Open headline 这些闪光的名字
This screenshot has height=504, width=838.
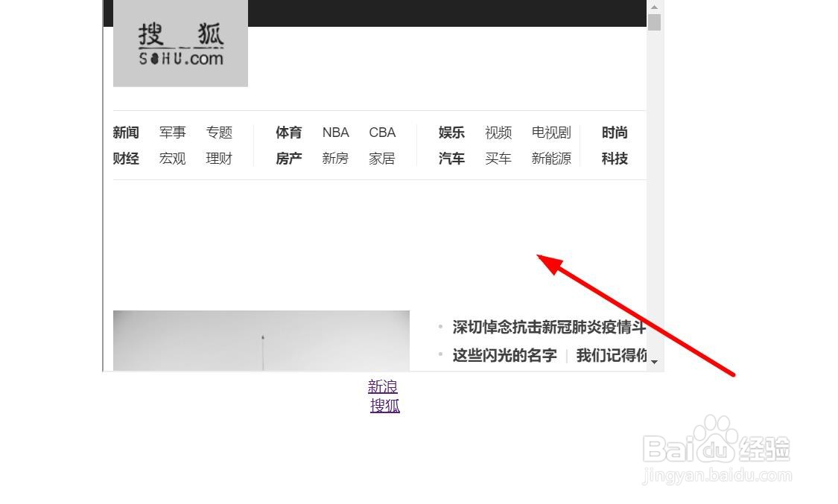(x=504, y=356)
